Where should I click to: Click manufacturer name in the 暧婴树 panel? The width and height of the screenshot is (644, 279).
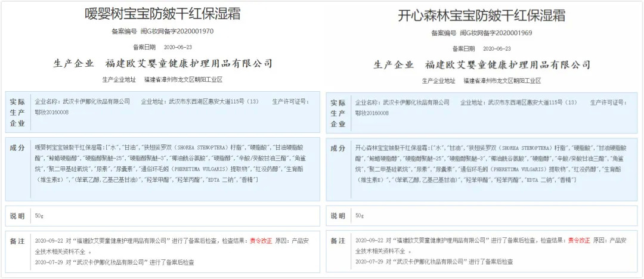point(190,64)
